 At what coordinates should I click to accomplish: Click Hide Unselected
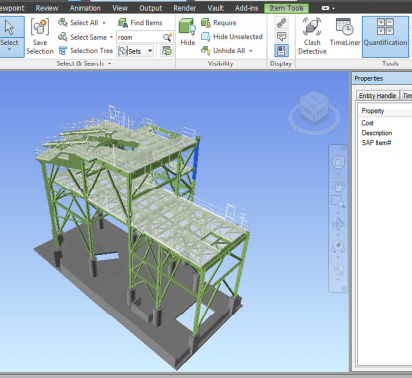(x=232, y=37)
